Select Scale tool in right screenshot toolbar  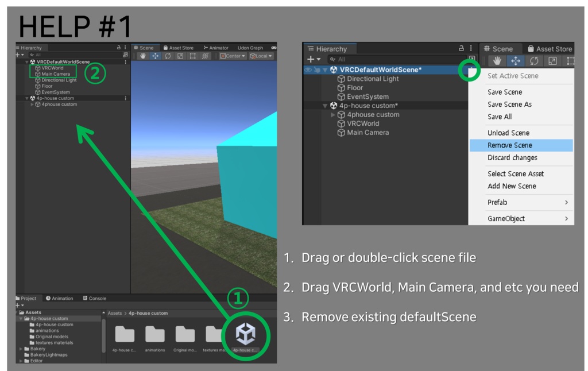click(x=552, y=61)
